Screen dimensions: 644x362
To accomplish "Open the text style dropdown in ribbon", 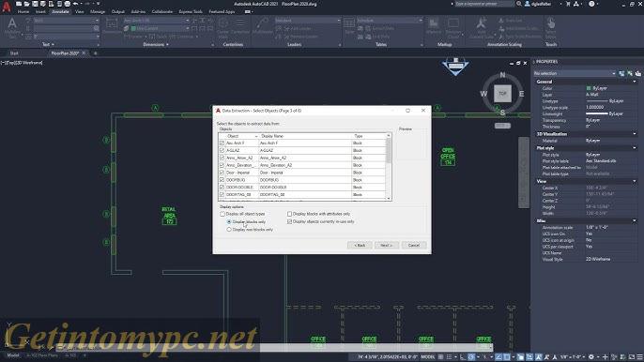I will click(66, 20).
